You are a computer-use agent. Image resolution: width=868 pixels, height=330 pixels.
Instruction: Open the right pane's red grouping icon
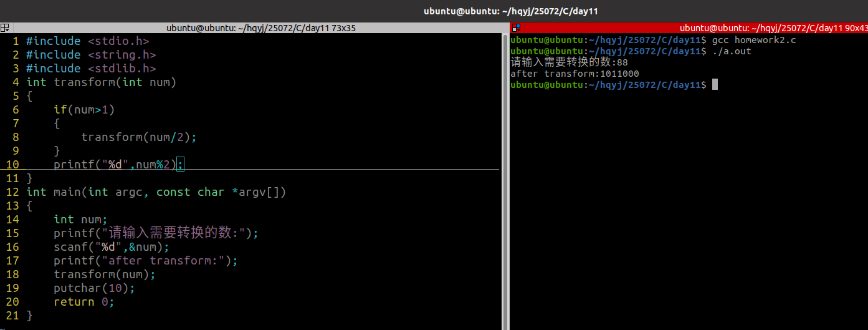(515, 28)
